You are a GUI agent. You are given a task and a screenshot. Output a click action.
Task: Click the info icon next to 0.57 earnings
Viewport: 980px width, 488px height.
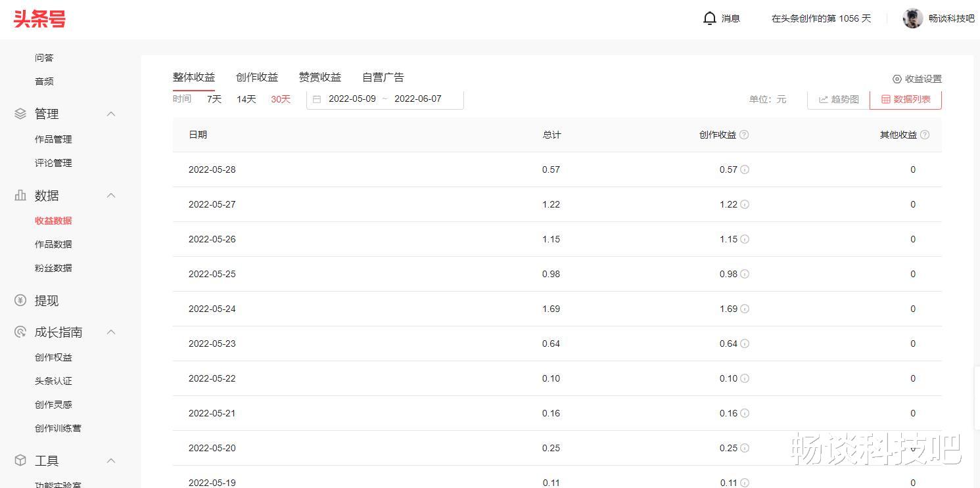(x=744, y=169)
